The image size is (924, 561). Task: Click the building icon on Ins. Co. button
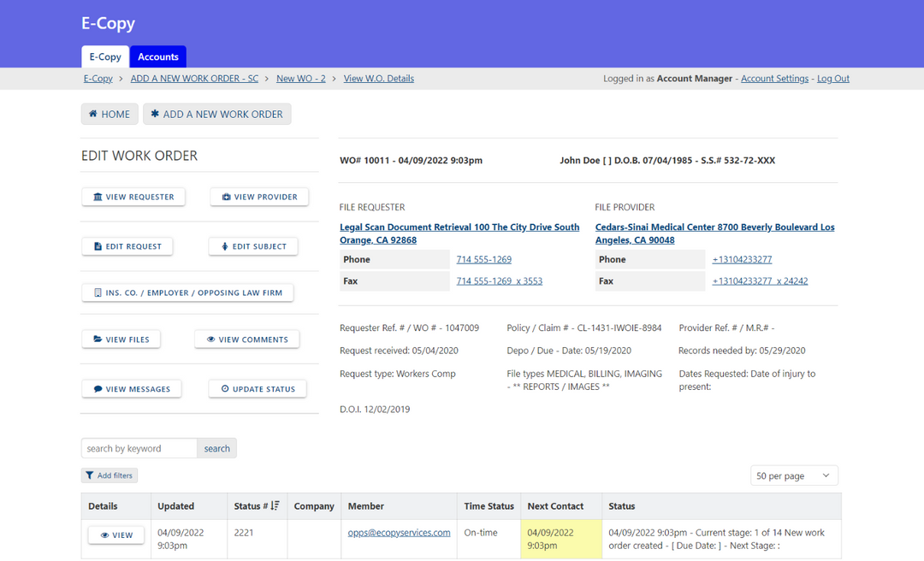click(x=98, y=292)
